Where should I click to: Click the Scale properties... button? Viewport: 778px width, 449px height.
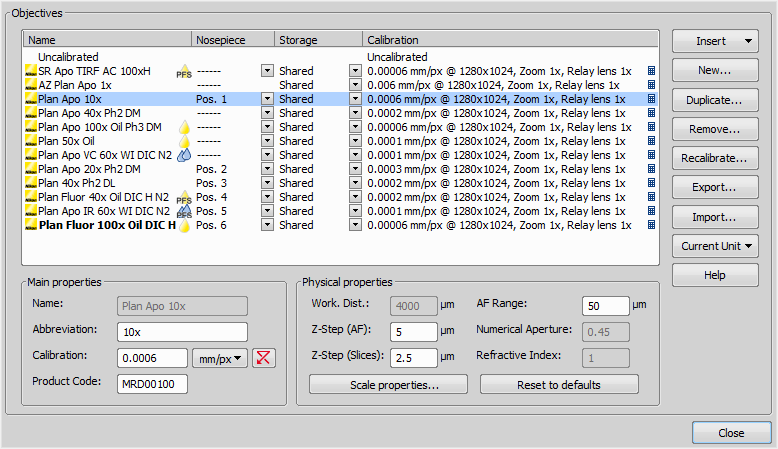(x=389, y=385)
